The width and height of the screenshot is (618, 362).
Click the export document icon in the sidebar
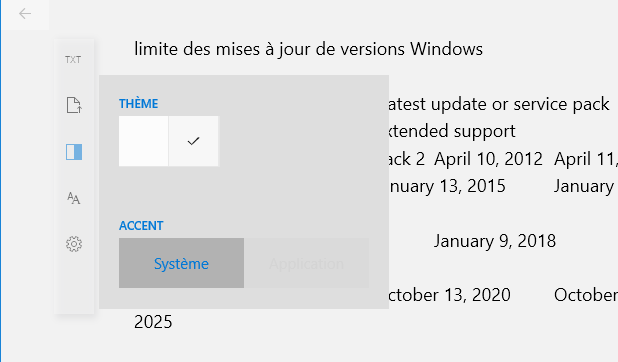74,105
